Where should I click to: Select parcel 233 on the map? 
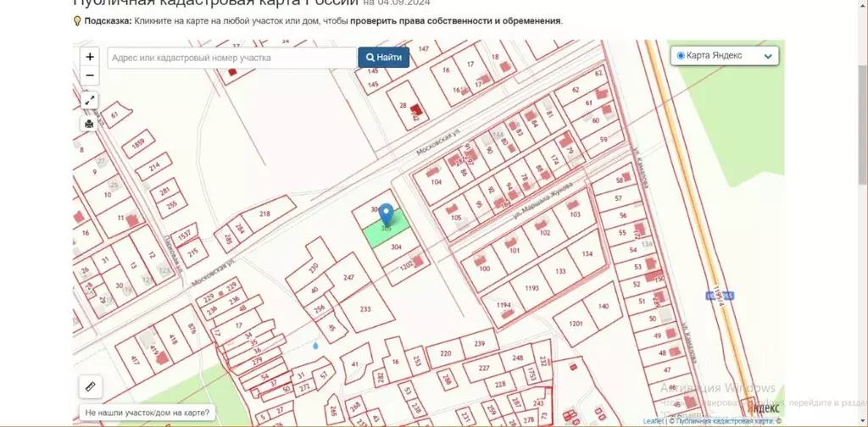click(x=365, y=311)
